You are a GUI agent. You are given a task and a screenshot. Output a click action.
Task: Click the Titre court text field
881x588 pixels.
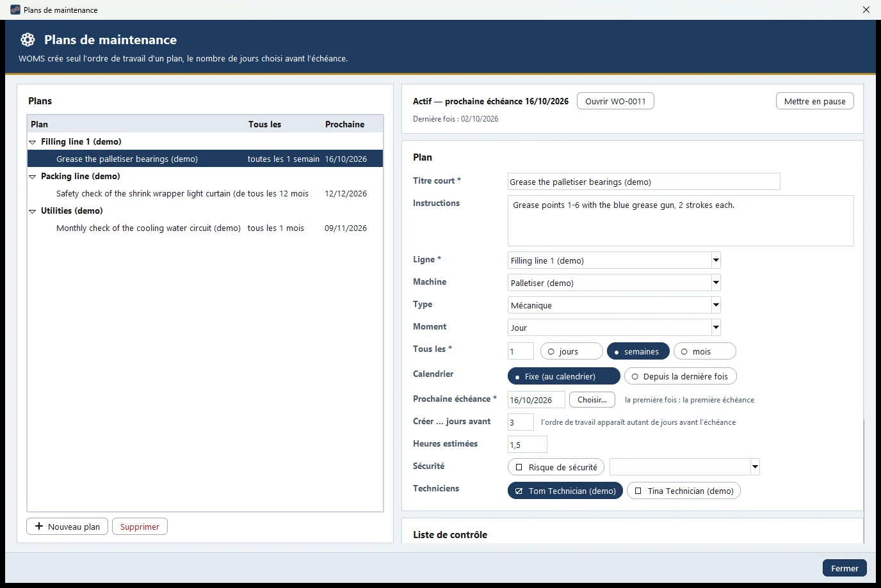643,182
